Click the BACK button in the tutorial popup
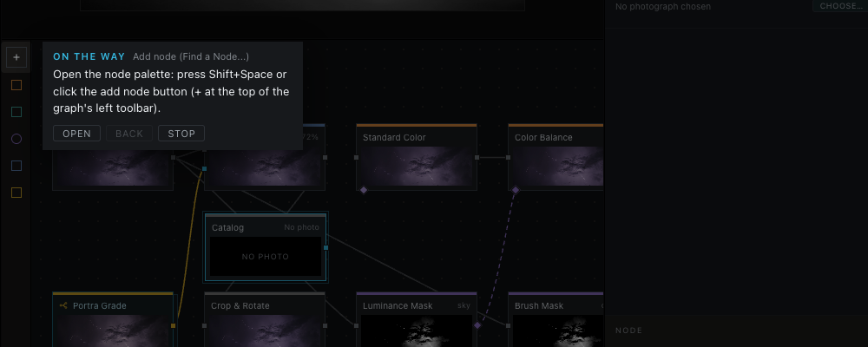The width and height of the screenshot is (868, 347). (x=129, y=134)
